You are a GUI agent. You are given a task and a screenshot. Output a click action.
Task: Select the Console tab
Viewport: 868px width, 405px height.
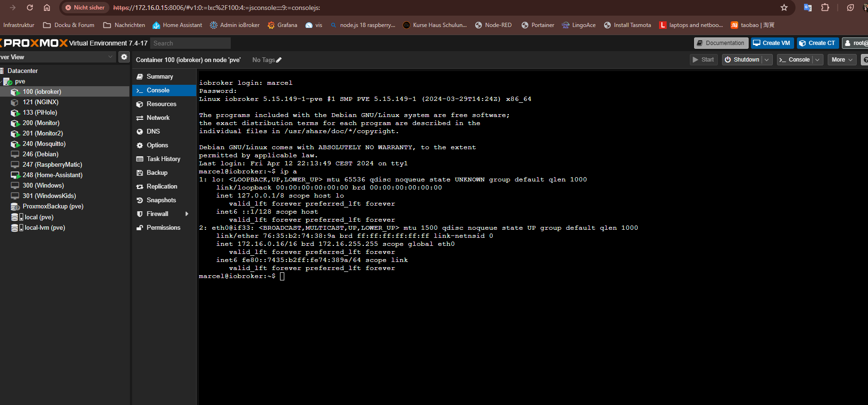tap(164, 90)
